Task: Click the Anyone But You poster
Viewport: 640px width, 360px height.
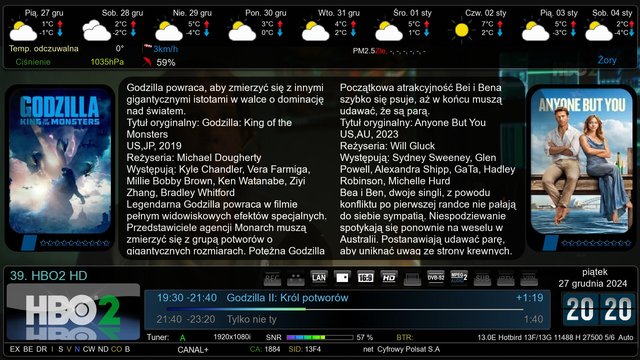Action: coord(582,161)
